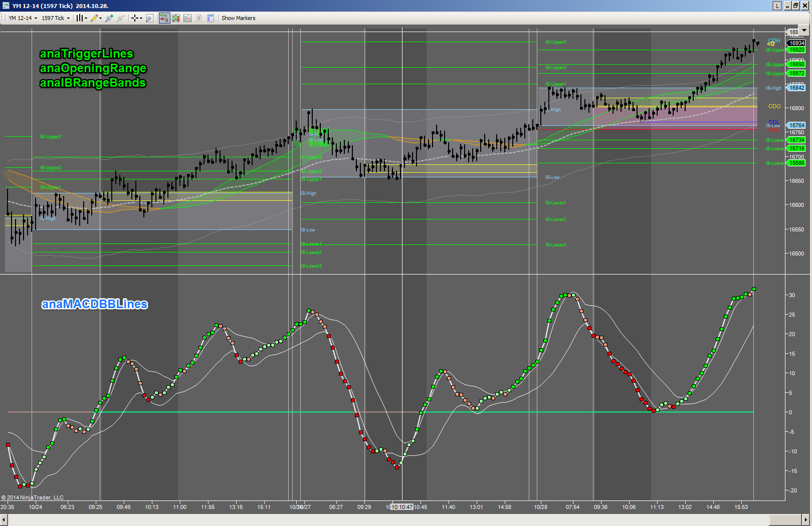Image resolution: width=812 pixels, height=526 pixels.
Task: Click the NinjaTrader chart window icon
Action: point(6,6)
